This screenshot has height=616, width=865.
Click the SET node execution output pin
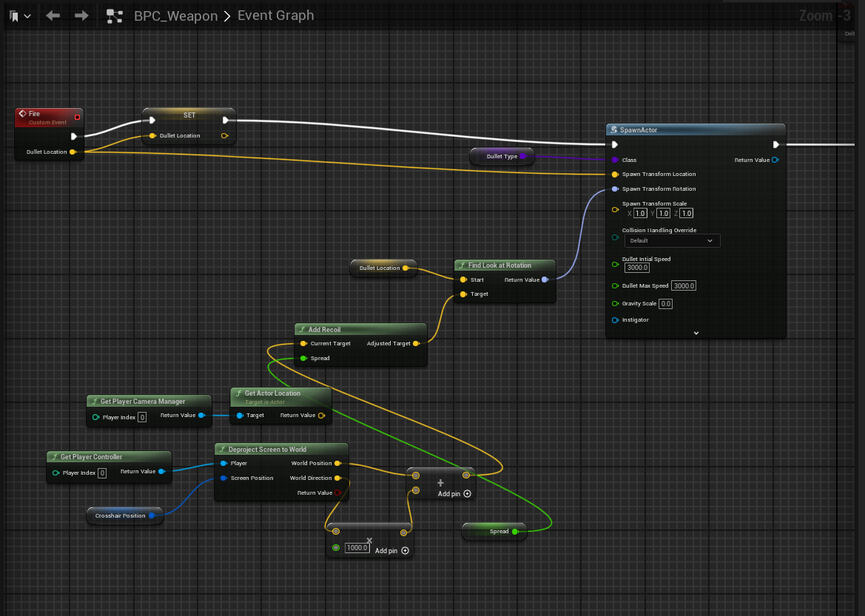point(225,121)
